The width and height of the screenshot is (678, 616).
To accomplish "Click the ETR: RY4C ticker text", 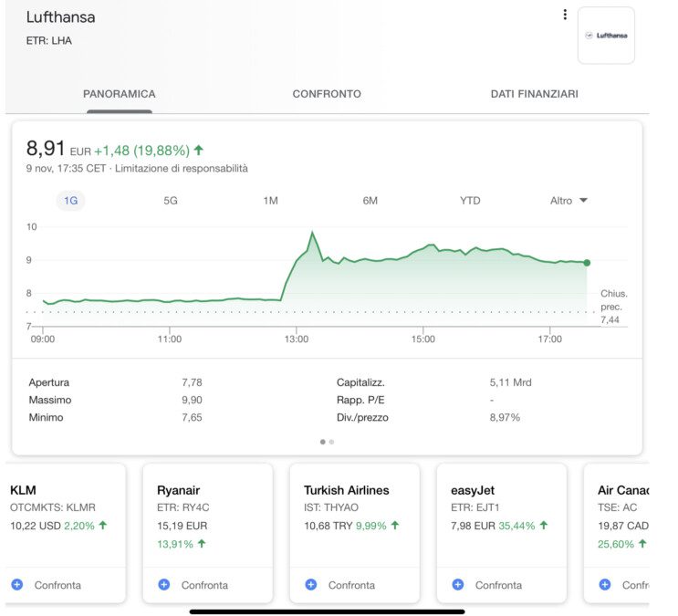I will click(x=183, y=507).
